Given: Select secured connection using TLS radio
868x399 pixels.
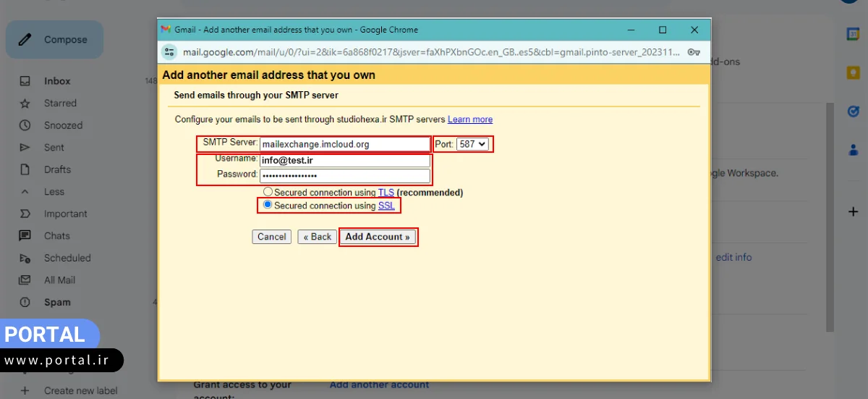Looking at the screenshot, I should (x=268, y=193).
